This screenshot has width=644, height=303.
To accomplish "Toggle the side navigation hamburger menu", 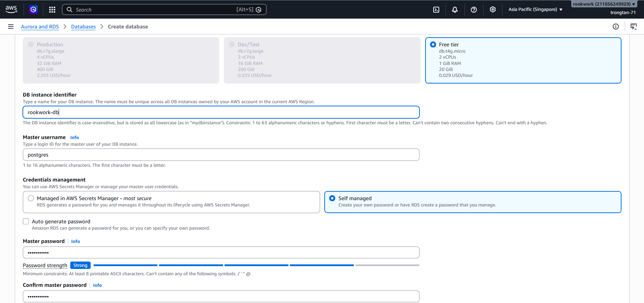I will click(x=11, y=27).
